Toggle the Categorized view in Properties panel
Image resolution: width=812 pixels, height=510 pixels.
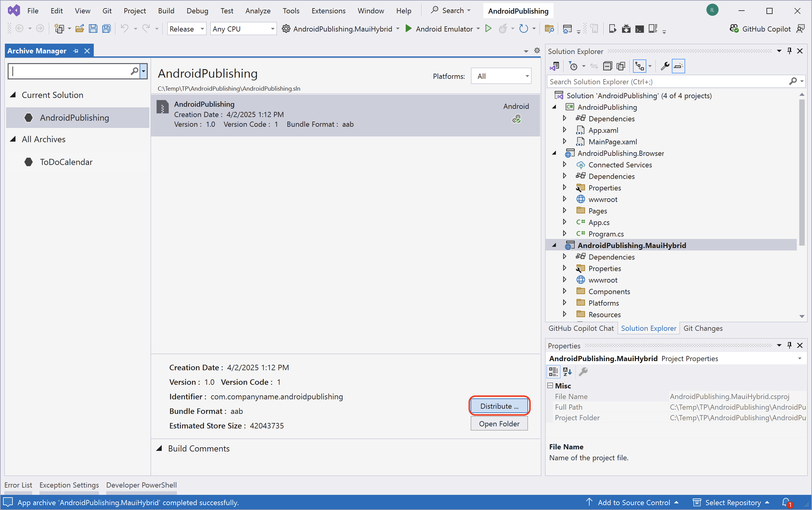tap(553, 371)
